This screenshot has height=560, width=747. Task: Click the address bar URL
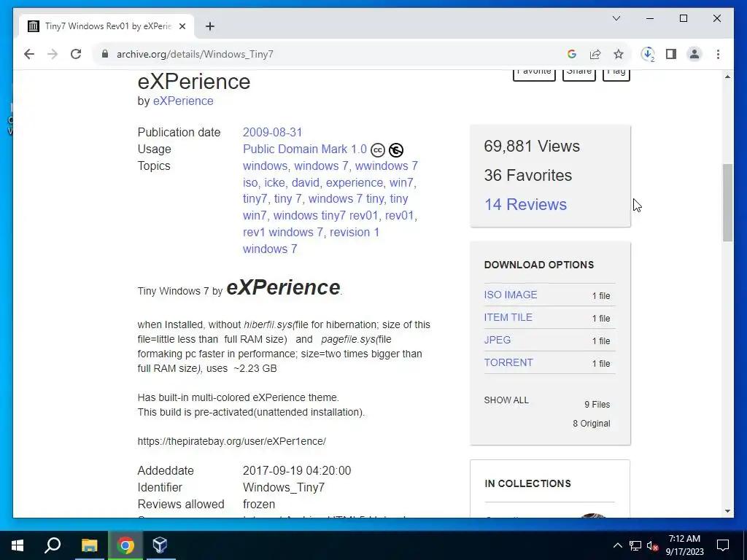[x=195, y=54]
